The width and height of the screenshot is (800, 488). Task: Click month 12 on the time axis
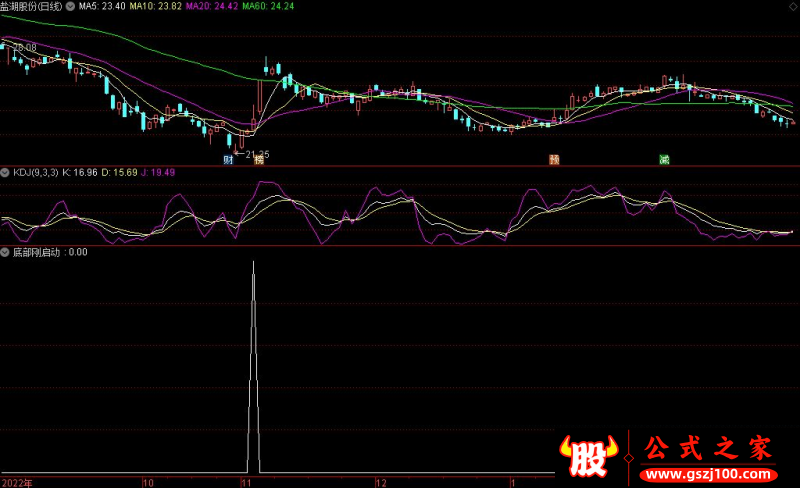tap(380, 482)
